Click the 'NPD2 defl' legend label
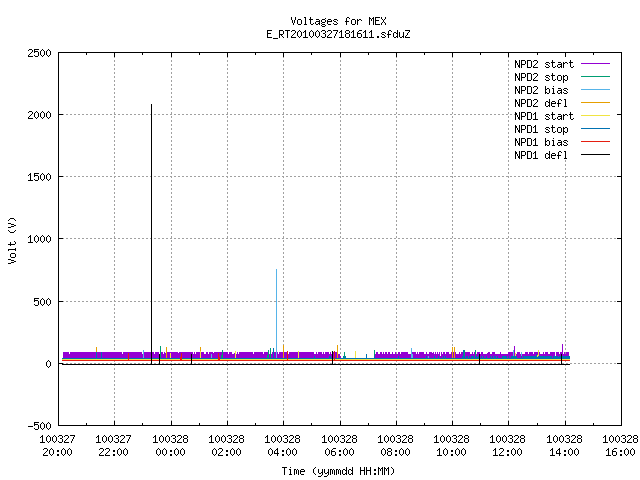This screenshot has height=480, width=640. tap(541, 103)
